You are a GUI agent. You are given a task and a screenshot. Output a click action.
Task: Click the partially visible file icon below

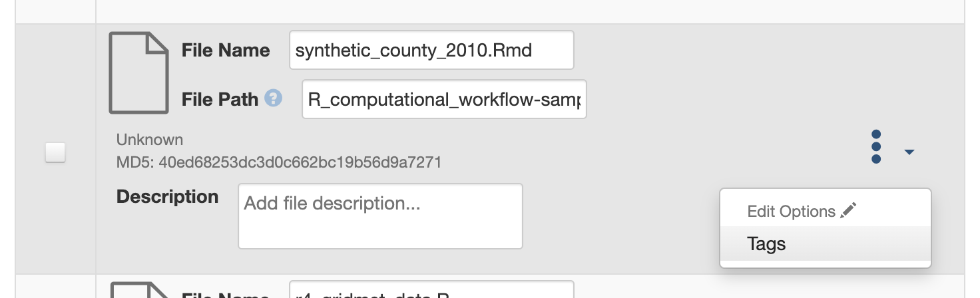pos(138,289)
